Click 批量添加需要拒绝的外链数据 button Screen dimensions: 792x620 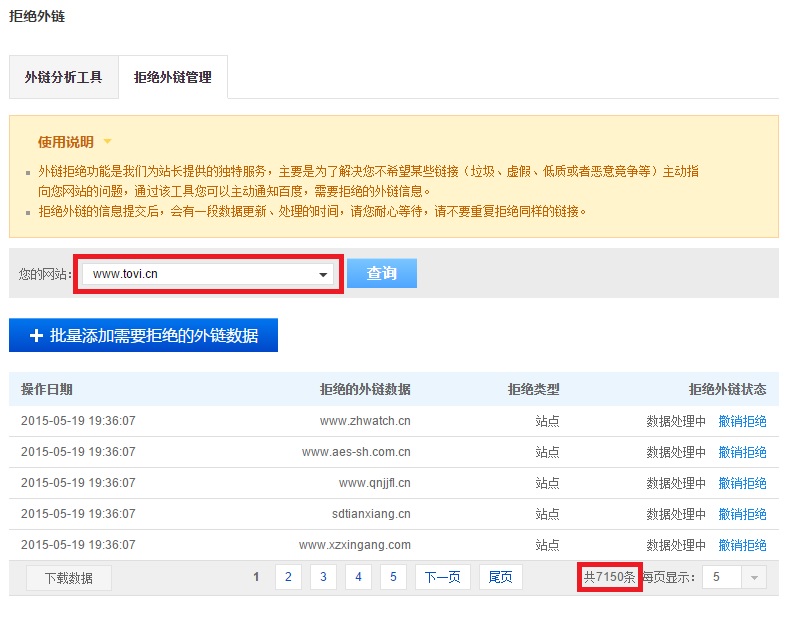click(x=143, y=336)
